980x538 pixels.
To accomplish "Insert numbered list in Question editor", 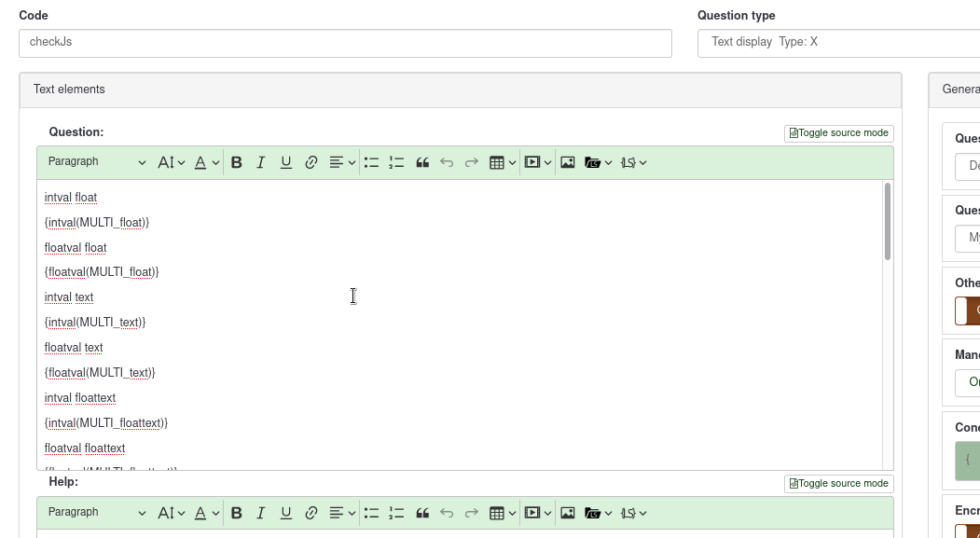I will pos(396,162).
